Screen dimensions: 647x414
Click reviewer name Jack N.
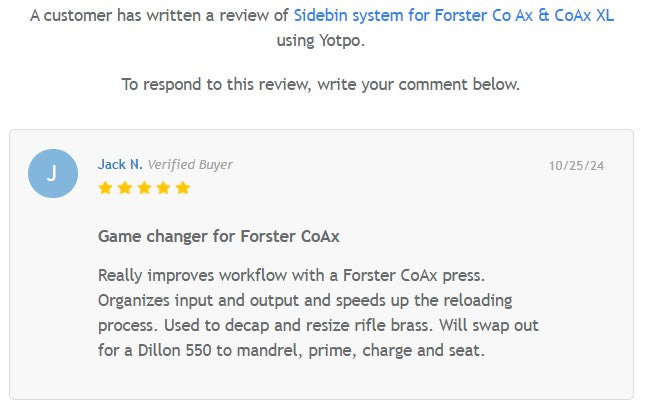tap(120, 164)
